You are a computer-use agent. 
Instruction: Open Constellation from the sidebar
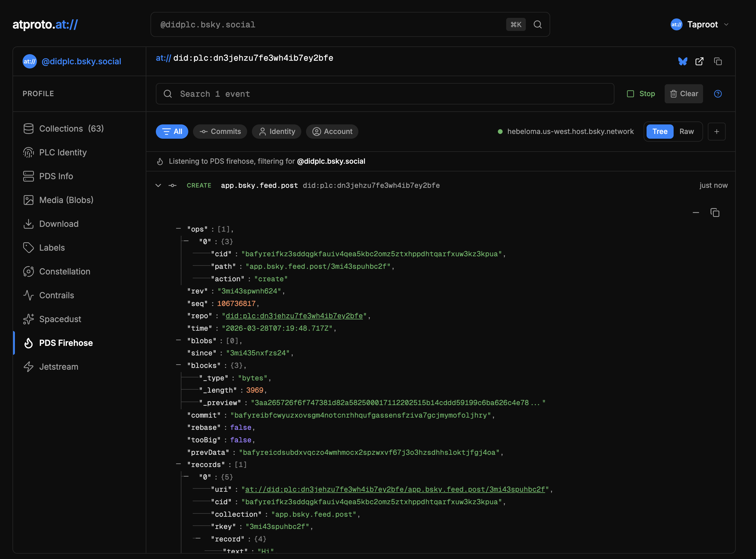click(65, 271)
